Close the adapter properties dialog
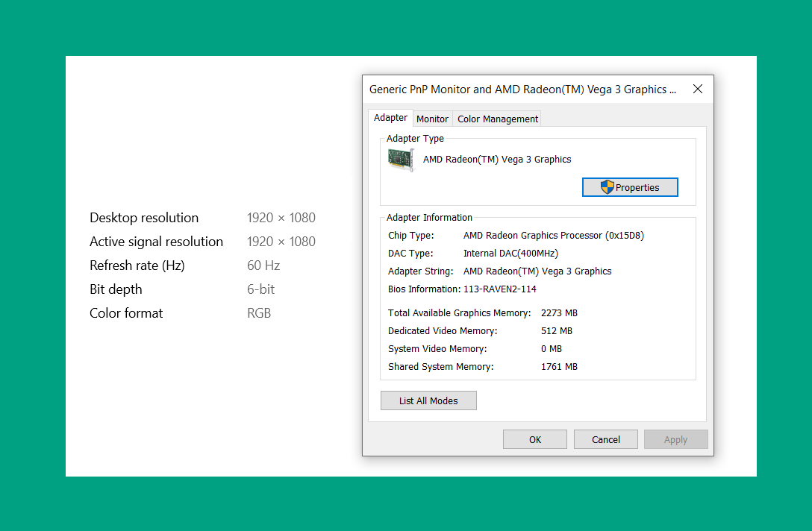Screen dimensions: 812x531 [x=698, y=89]
